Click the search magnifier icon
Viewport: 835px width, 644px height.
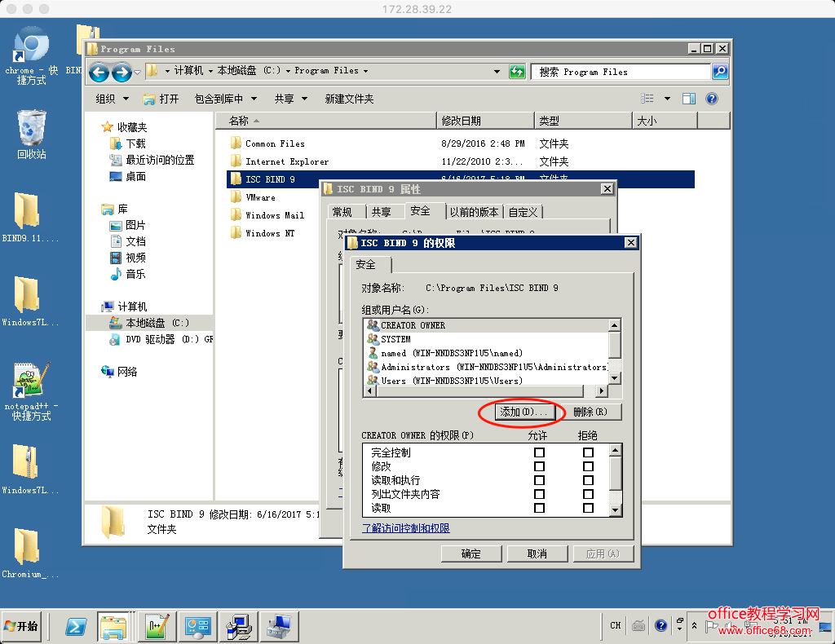720,71
